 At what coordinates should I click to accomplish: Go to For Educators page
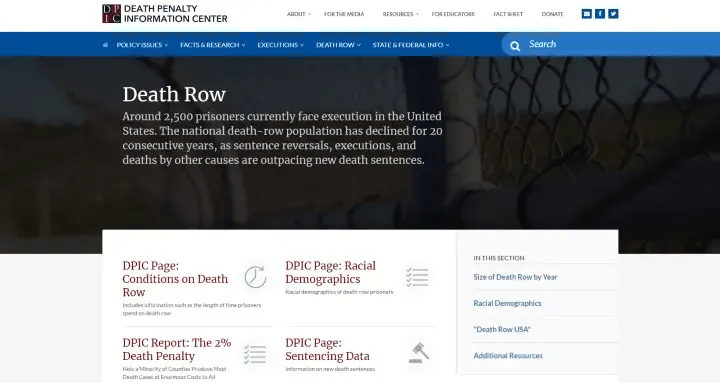453,14
